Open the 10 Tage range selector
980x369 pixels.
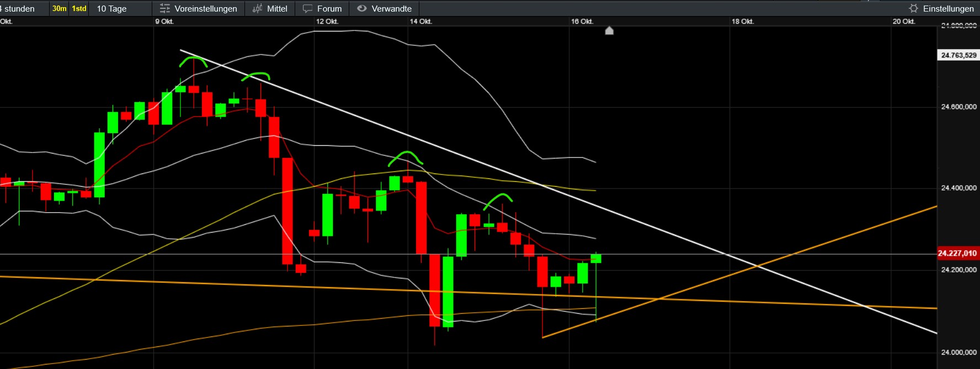click(111, 8)
